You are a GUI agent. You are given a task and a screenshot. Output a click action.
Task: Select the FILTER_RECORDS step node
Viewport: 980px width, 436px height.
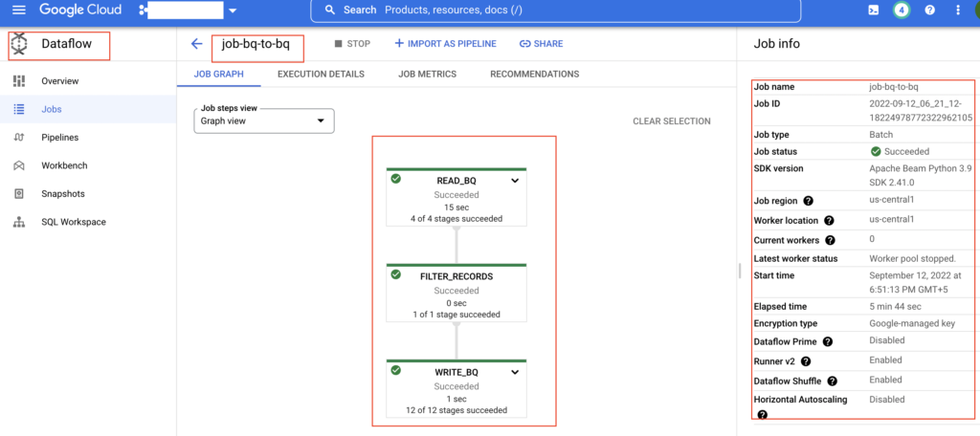457,293
